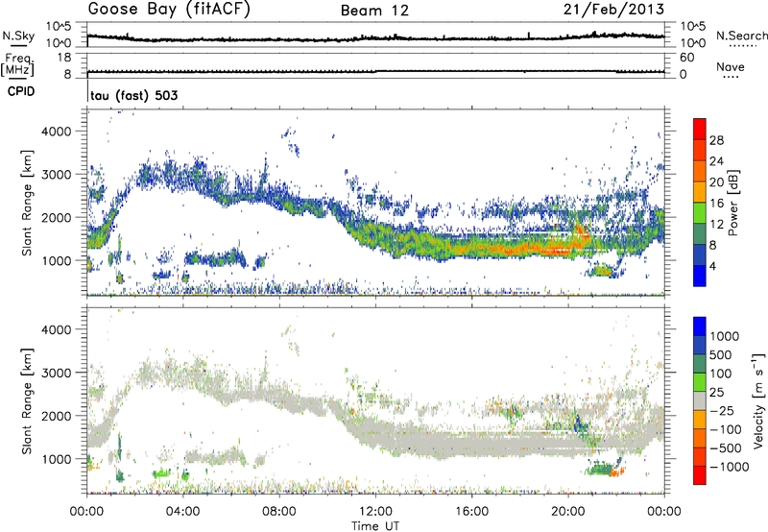Click the 28 tick on power colorbar
Screen dimensions: 768x532
click(716, 140)
